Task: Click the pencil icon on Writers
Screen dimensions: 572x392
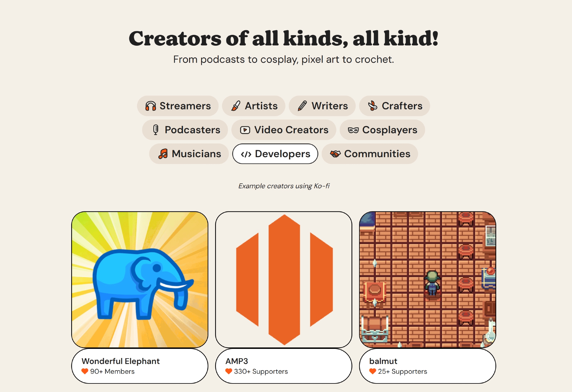Action: (302, 106)
